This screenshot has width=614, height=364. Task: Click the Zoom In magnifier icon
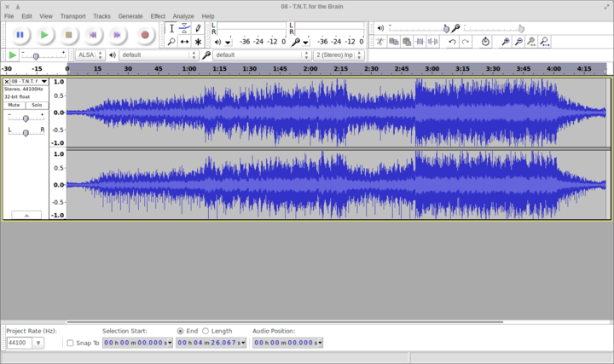pyautogui.click(x=505, y=42)
